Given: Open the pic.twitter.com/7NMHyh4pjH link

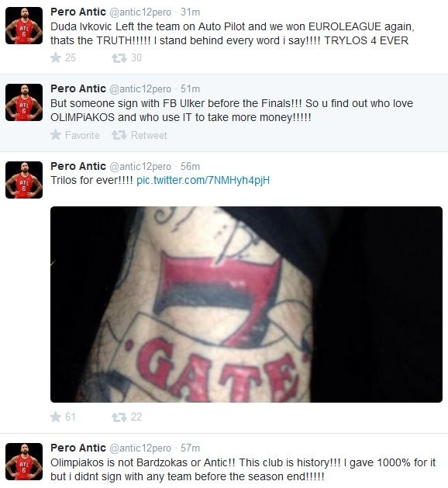Looking at the screenshot, I should (x=203, y=181).
